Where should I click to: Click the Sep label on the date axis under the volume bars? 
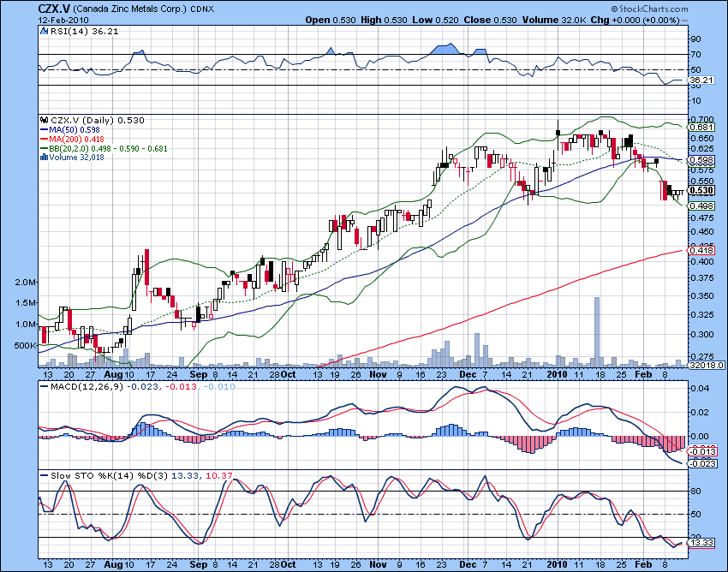198,374
